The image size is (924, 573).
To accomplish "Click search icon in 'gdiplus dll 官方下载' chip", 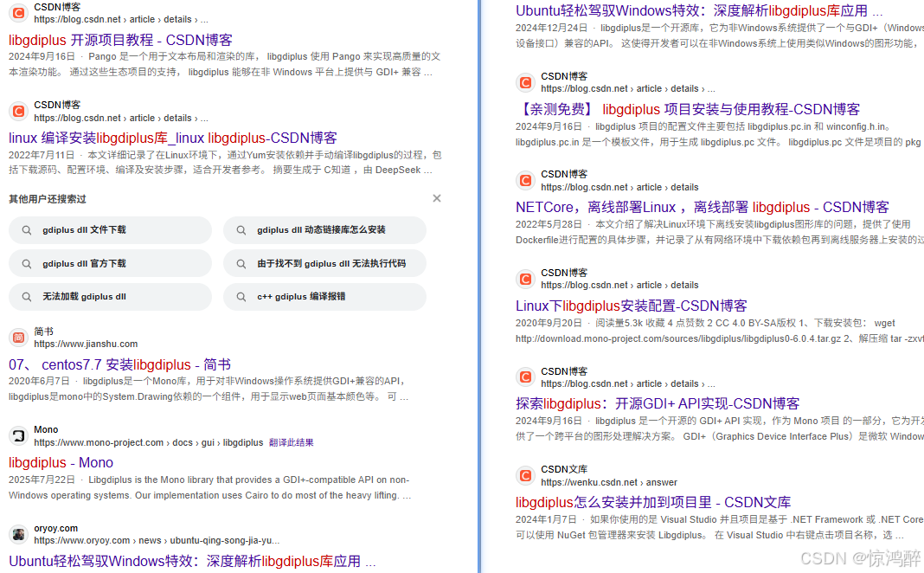I will [x=27, y=263].
